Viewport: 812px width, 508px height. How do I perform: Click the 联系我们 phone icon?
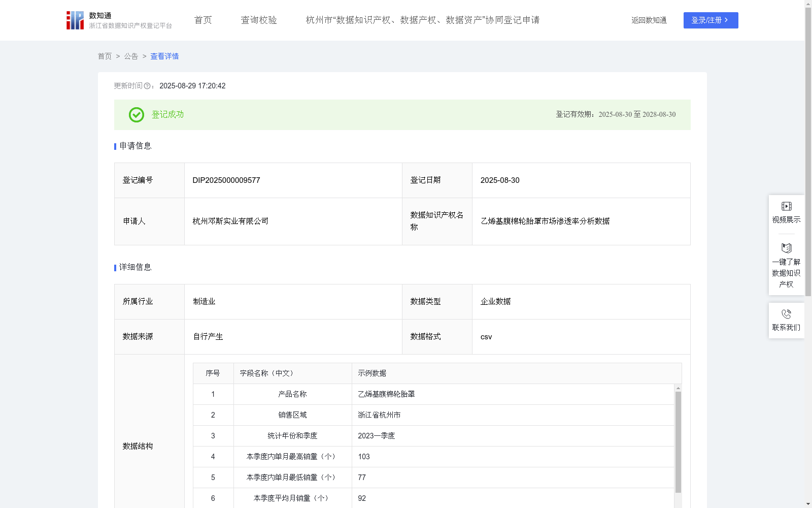tap(786, 313)
